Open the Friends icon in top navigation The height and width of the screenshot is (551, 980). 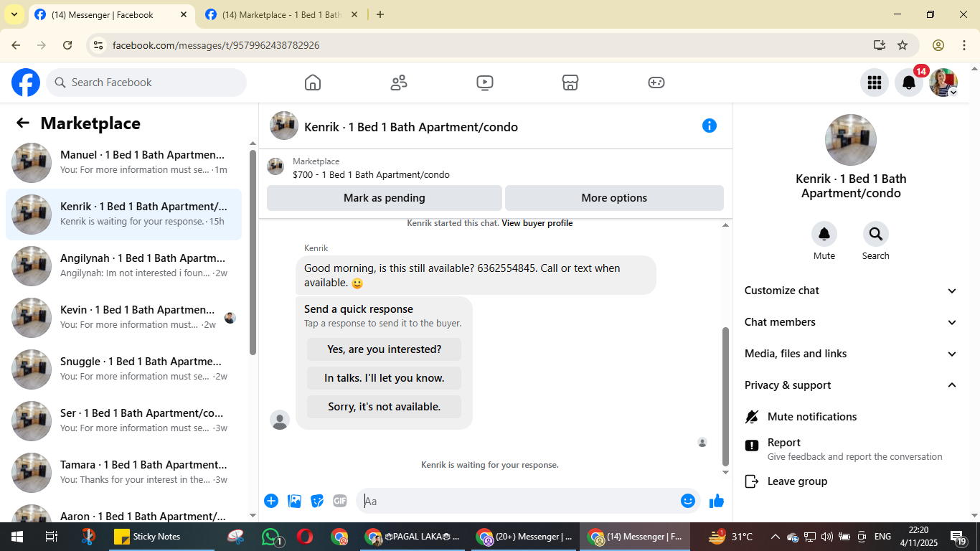click(x=399, y=83)
